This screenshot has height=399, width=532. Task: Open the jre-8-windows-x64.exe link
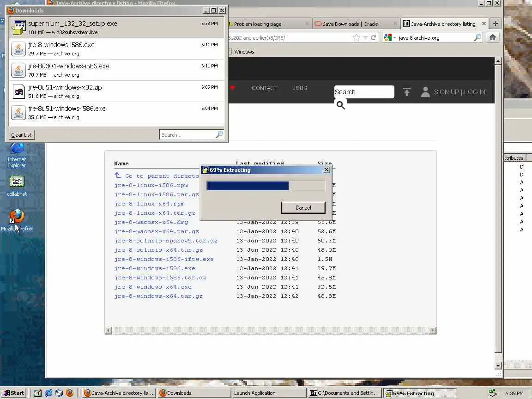153,287
